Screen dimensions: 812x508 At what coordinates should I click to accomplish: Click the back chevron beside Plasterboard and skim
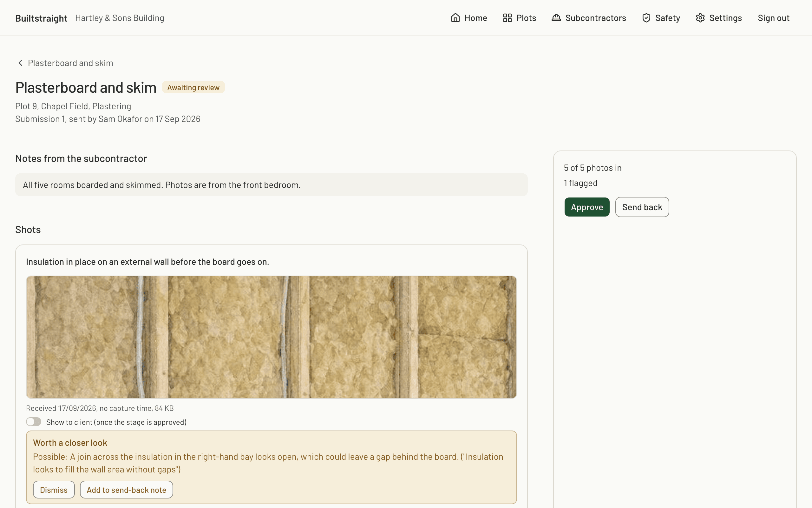(21, 63)
